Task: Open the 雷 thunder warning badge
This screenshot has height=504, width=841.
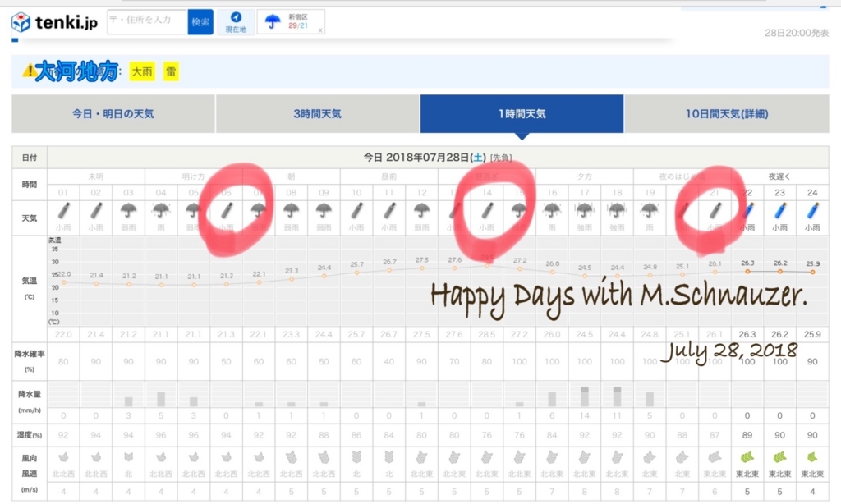Action: point(171,71)
